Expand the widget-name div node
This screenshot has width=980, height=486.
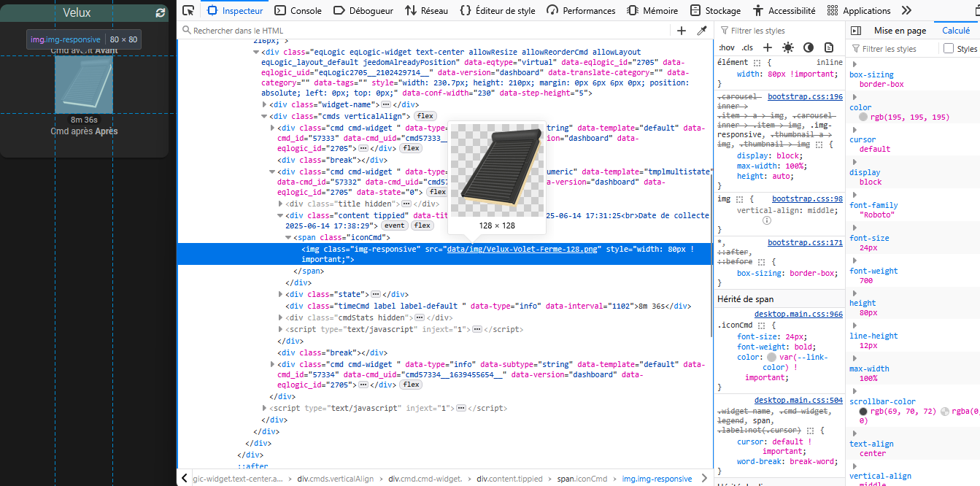(264, 105)
